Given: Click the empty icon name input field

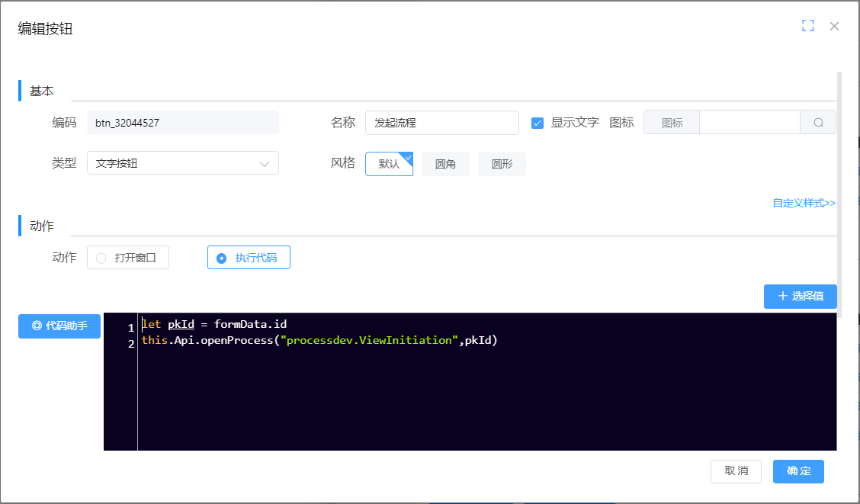Looking at the screenshot, I should (749, 123).
